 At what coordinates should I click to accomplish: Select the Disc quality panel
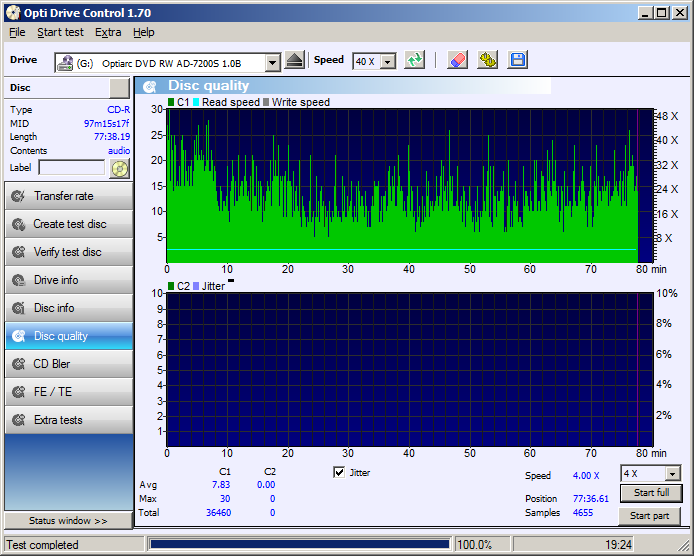coord(69,336)
